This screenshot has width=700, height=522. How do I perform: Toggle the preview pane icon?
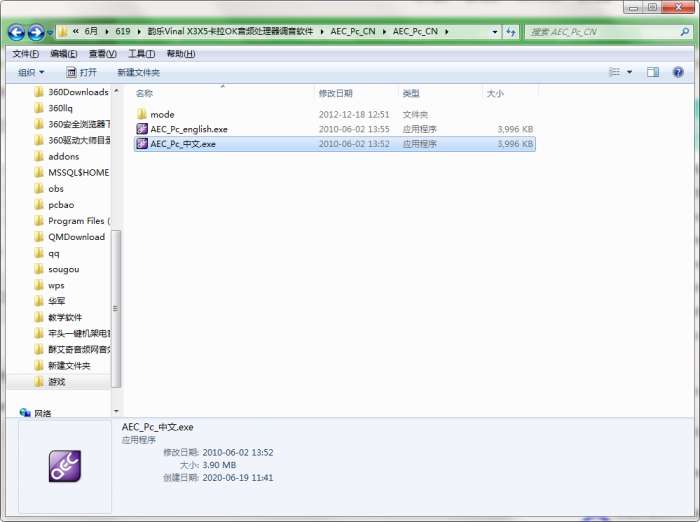[653, 72]
